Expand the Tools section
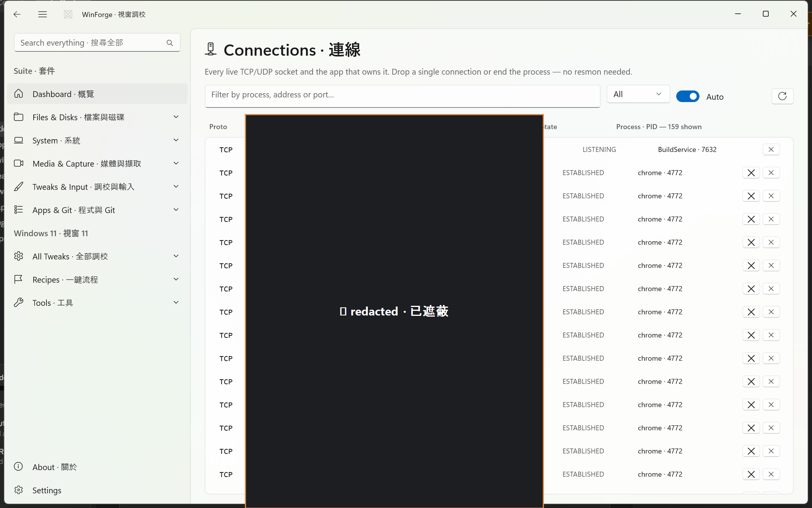The image size is (812, 508). point(176,303)
